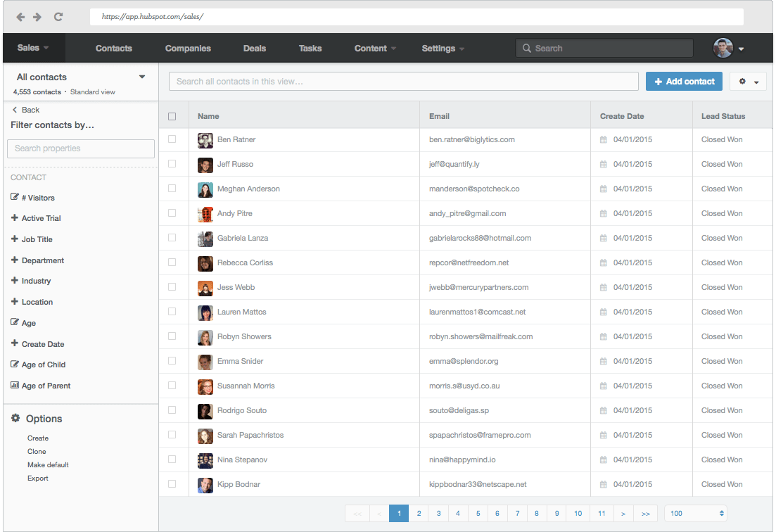Screen dimensions: 776x532
Task: Go to page 5 of the contacts list
Action: tap(478, 514)
